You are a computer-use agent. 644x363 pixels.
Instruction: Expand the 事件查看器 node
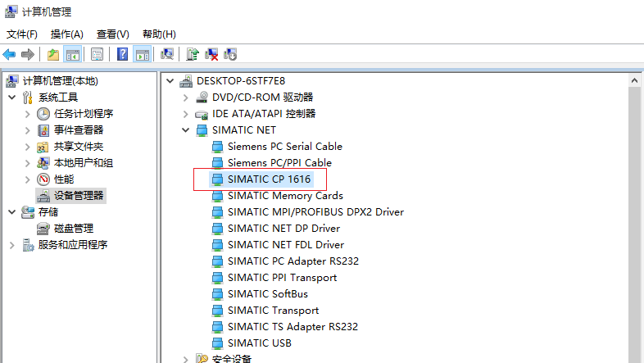coord(28,130)
